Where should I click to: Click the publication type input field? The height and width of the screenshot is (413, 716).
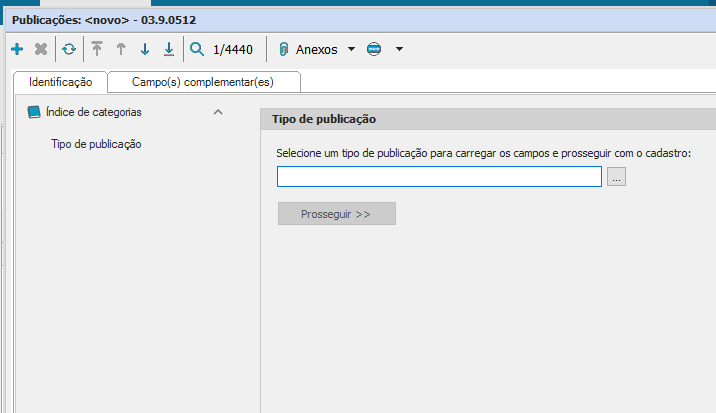point(439,177)
